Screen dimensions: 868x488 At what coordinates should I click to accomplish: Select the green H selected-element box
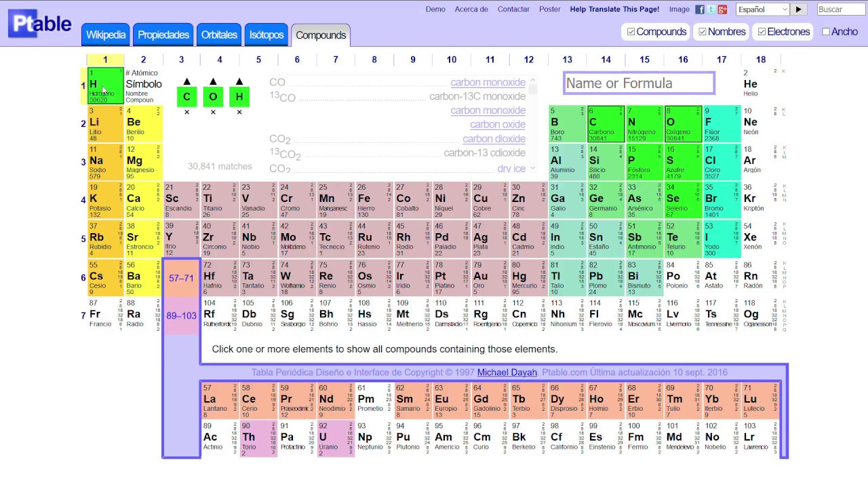coord(239,96)
